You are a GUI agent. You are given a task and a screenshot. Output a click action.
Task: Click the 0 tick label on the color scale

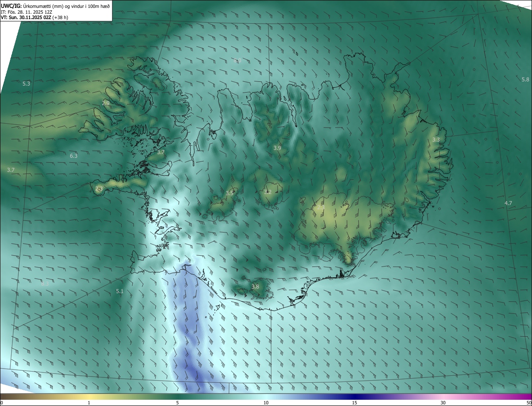(2, 403)
